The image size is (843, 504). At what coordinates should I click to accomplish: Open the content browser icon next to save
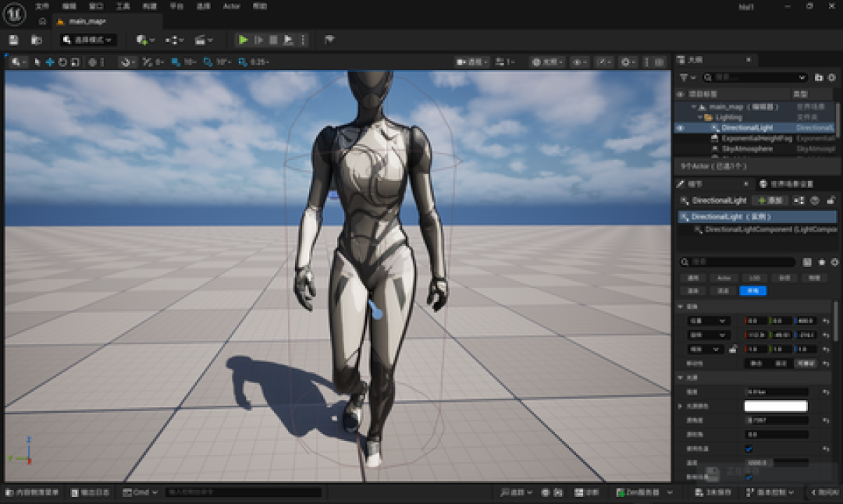[x=36, y=40]
